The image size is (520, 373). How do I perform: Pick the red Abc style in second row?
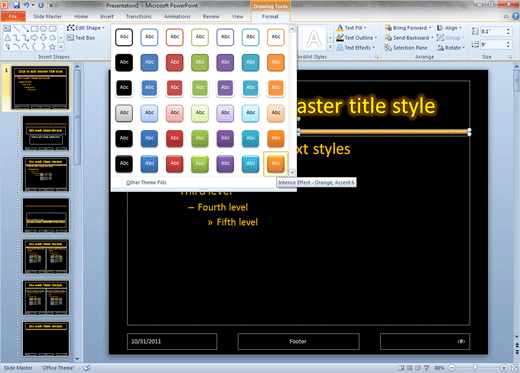175,62
